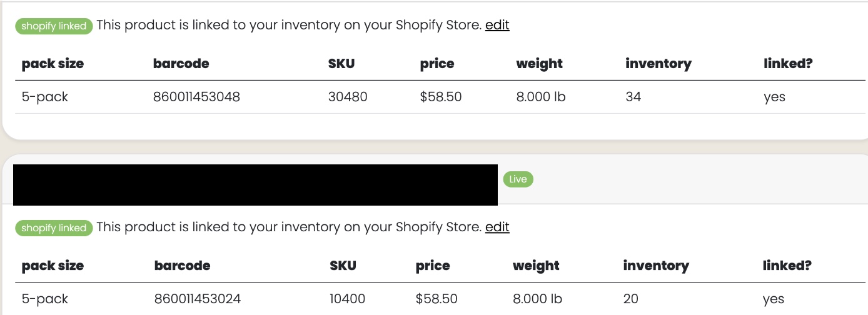Click the SKU cell showing 10400
This screenshot has width=868, height=315.
tap(348, 299)
